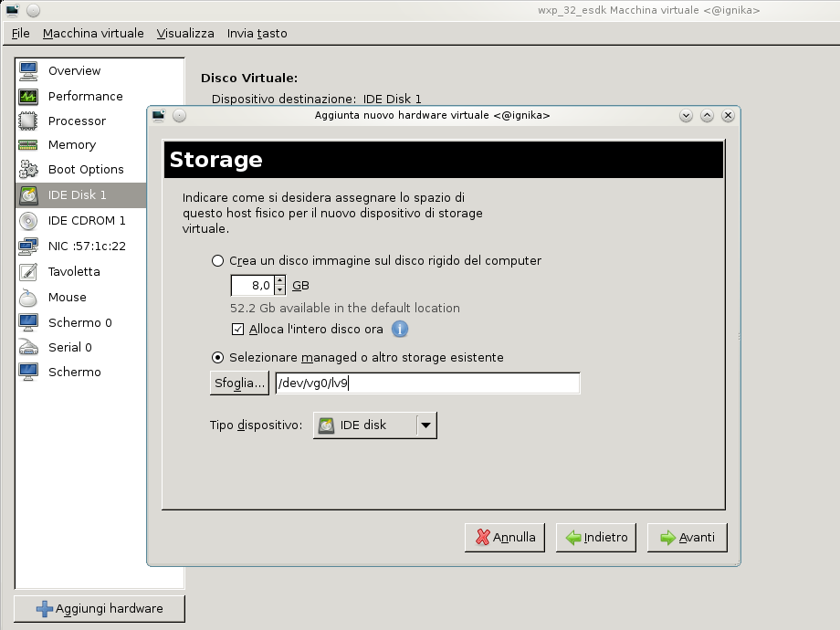Open the Visualizza menu
The image size is (840, 630).
pos(185,34)
